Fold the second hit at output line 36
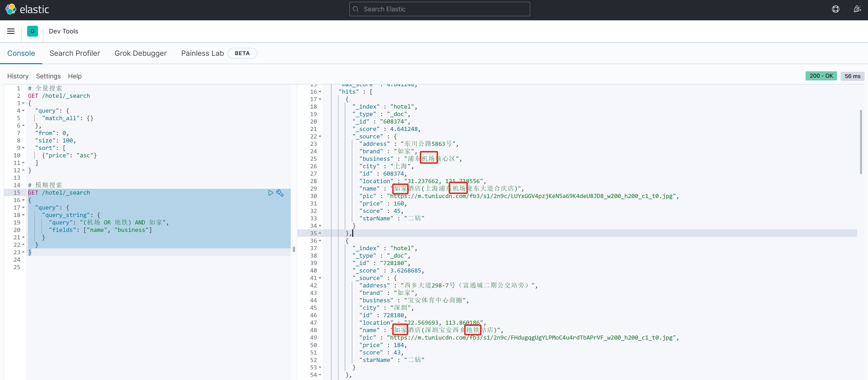The width and height of the screenshot is (868, 380). click(320, 241)
